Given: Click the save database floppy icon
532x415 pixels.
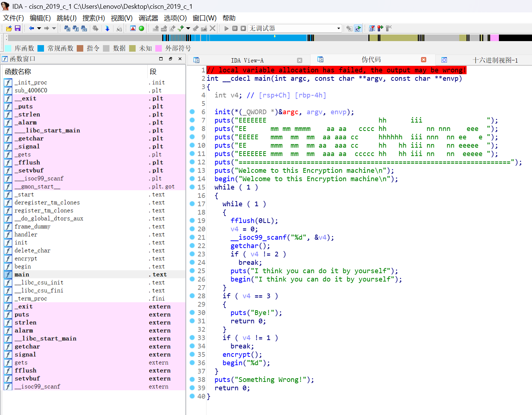Looking at the screenshot, I should point(17,28).
